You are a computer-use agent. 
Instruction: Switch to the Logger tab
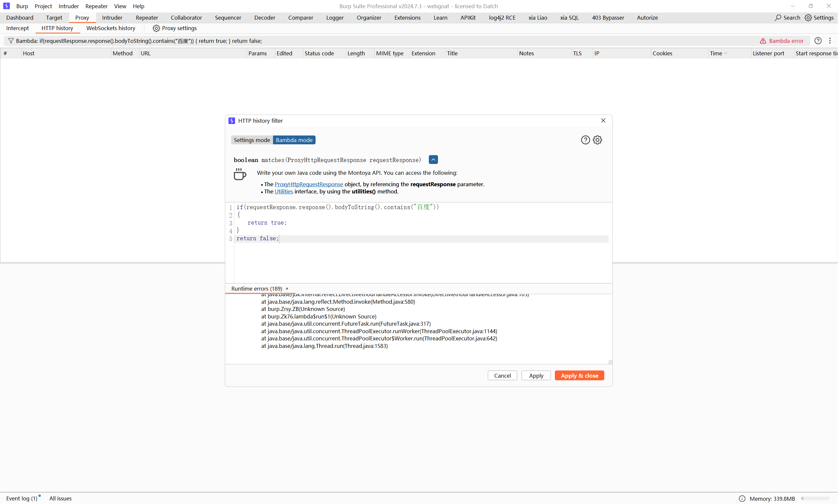pyautogui.click(x=335, y=18)
